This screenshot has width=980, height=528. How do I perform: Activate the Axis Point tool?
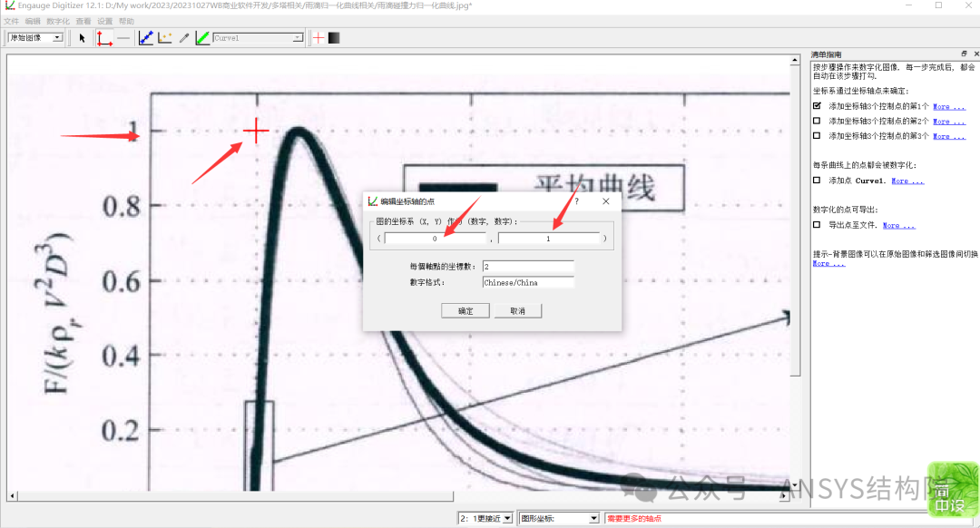[103, 38]
